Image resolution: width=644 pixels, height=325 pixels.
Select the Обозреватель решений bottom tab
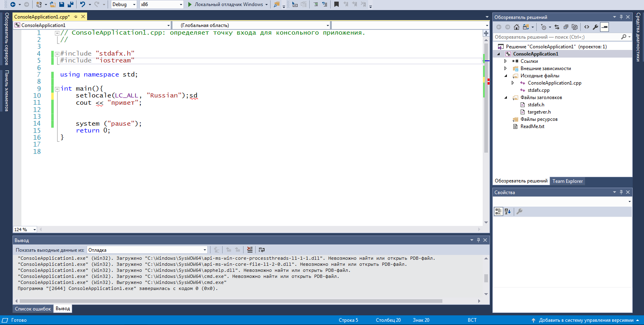click(521, 181)
